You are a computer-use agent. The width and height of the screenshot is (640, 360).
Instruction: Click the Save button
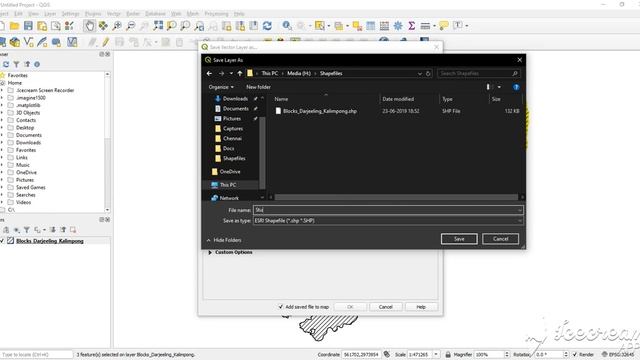click(459, 239)
